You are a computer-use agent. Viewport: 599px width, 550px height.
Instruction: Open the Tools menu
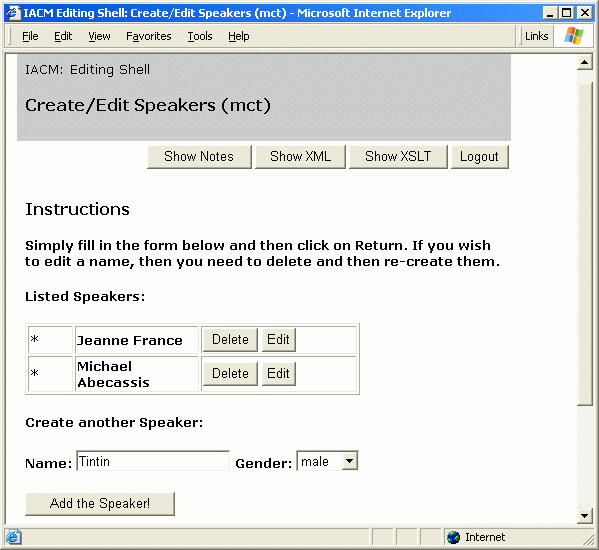pos(200,36)
